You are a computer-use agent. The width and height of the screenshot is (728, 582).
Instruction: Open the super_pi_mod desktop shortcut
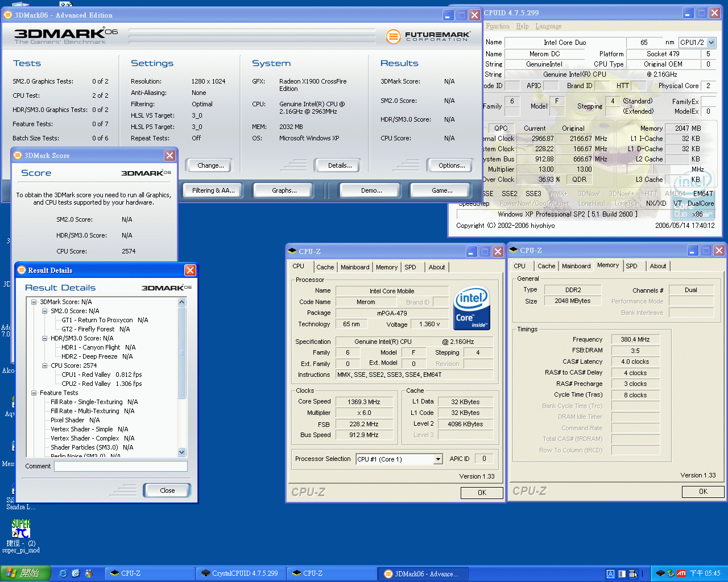click(21, 535)
